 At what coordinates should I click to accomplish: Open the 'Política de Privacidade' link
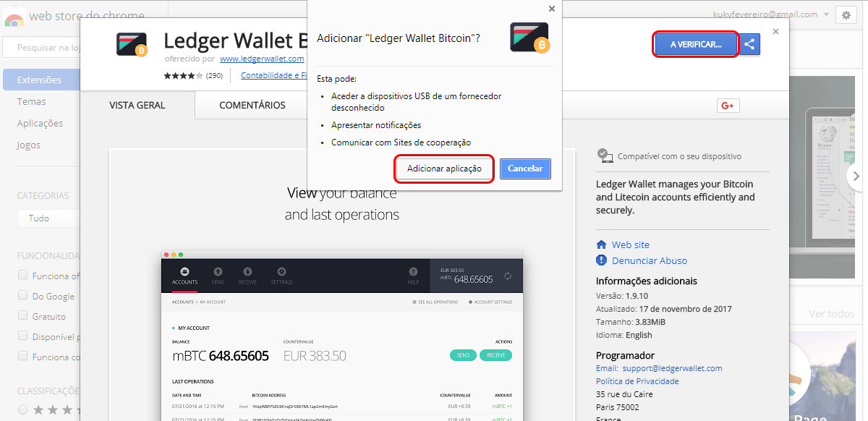637,381
